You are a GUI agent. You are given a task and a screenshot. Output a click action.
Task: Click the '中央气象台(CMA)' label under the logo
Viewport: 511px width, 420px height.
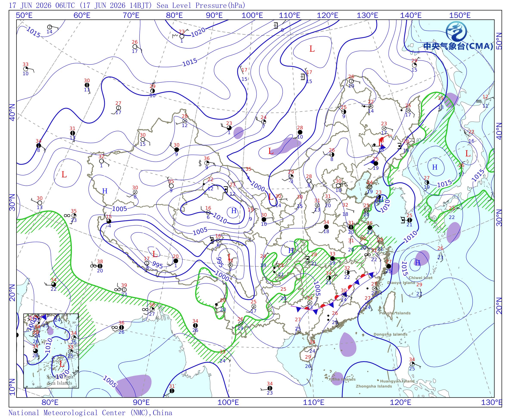point(458,46)
